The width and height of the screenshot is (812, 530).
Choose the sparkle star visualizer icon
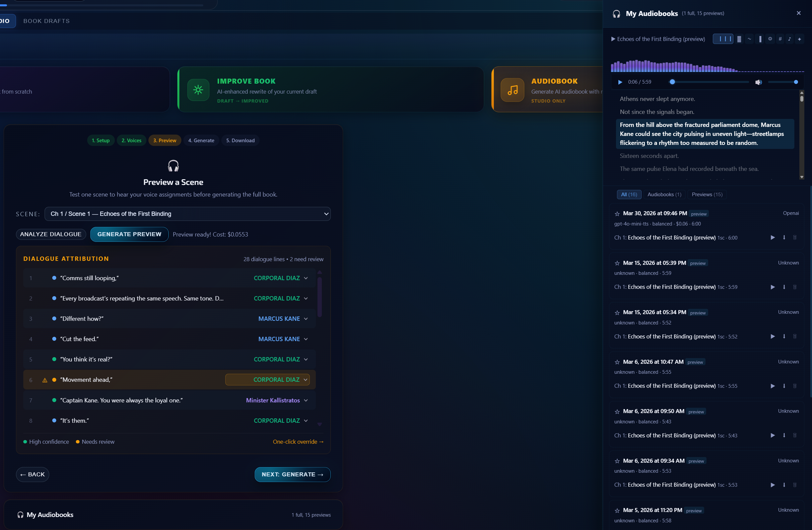(799, 39)
